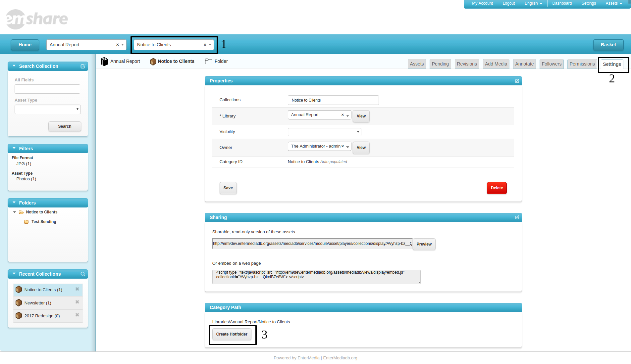
Task: Filter by JPG (1) file format
Action: click(x=24, y=164)
